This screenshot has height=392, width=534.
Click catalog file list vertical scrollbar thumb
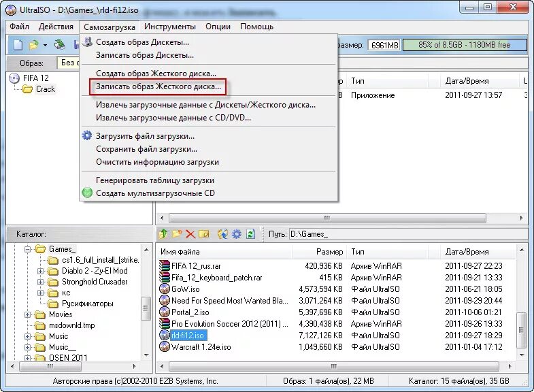coord(521,329)
